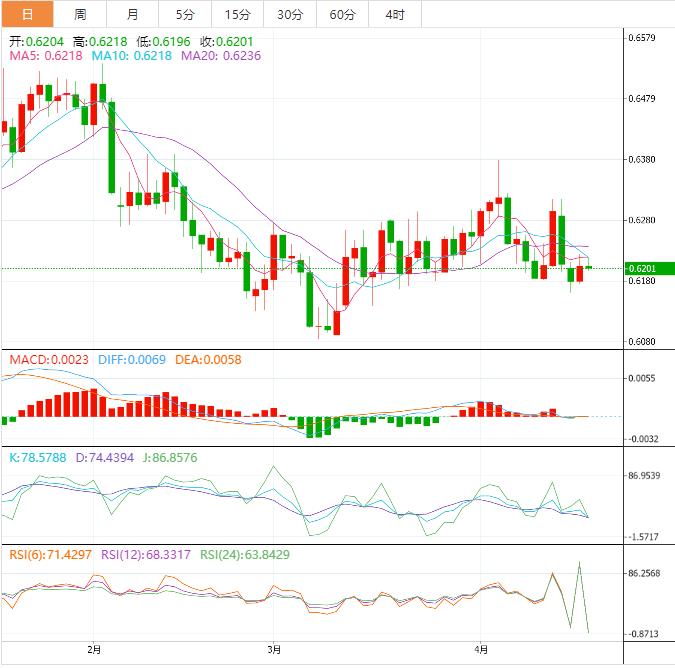Select the 日 daily timeframe tab
675x668 pixels.
[28, 14]
